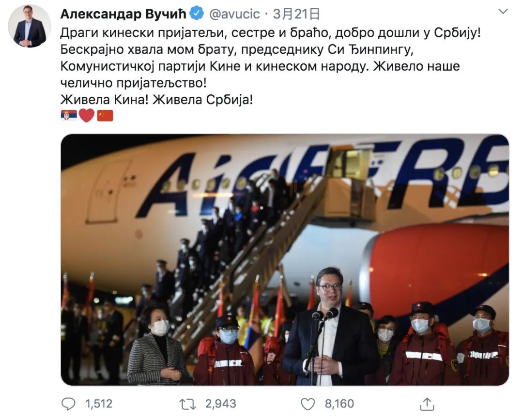523x420 pixels.
Task: Like the tweet with the heart outline icon
Action: coord(308,404)
